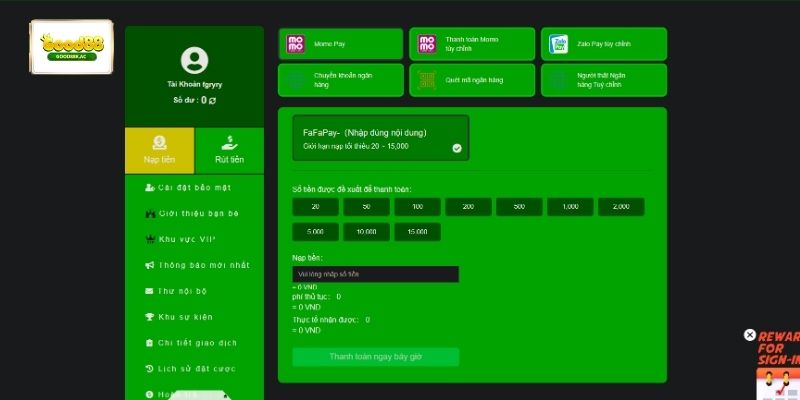Click the deposit amount input field
The image size is (800, 400).
(x=375, y=274)
